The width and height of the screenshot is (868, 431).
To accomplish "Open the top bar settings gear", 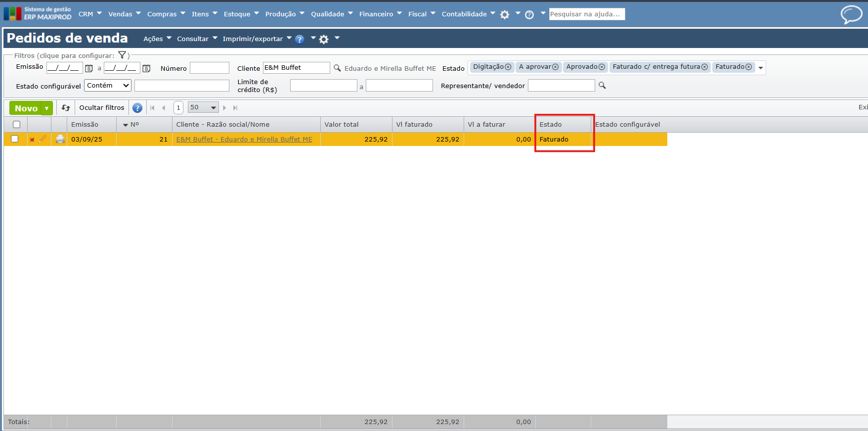I will (x=505, y=15).
